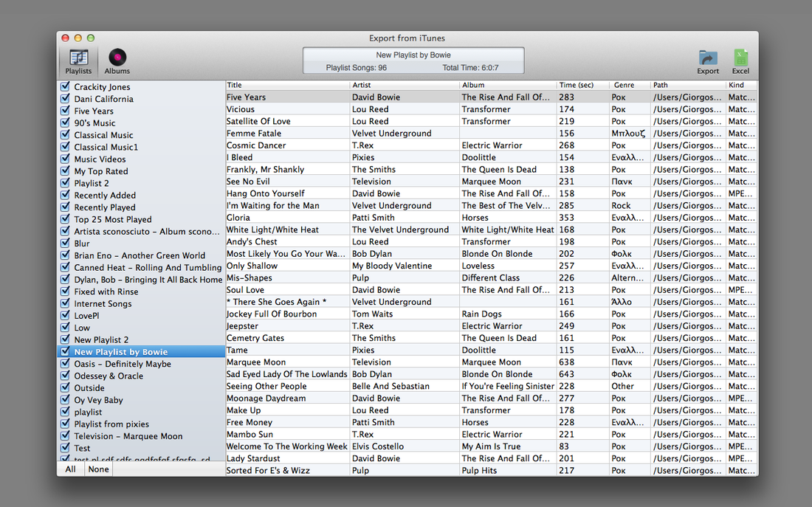This screenshot has height=507, width=812.
Task: Sort by the Path column header
Action: (x=688, y=85)
